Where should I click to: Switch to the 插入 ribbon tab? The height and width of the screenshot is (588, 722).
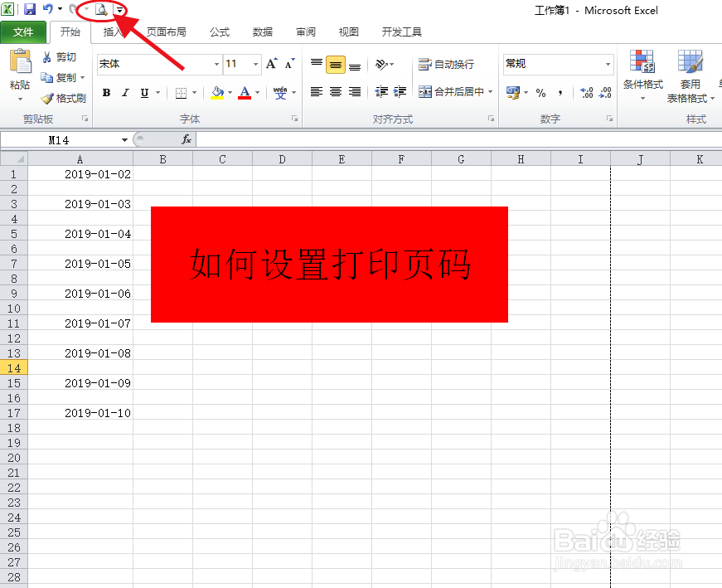(x=114, y=32)
